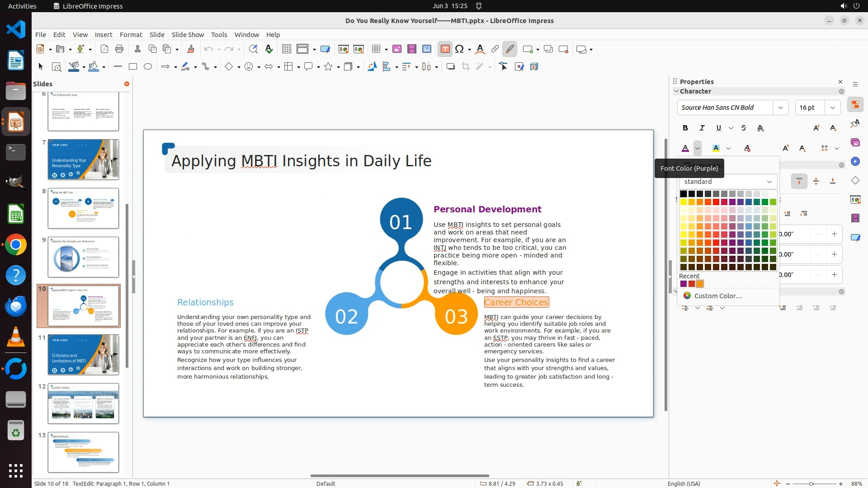
Task: Toggle Italic formatting in the sidebar
Action: coord(702,128)
